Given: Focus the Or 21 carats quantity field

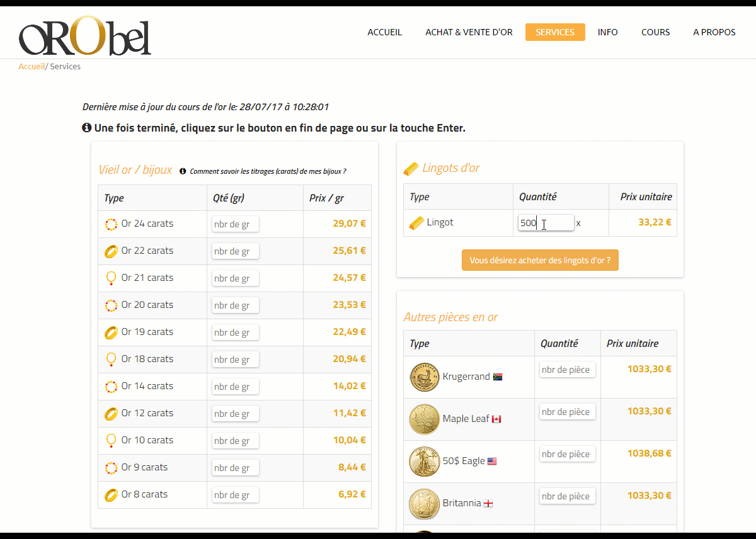Looking at the screenshot, I should (235, 278).
